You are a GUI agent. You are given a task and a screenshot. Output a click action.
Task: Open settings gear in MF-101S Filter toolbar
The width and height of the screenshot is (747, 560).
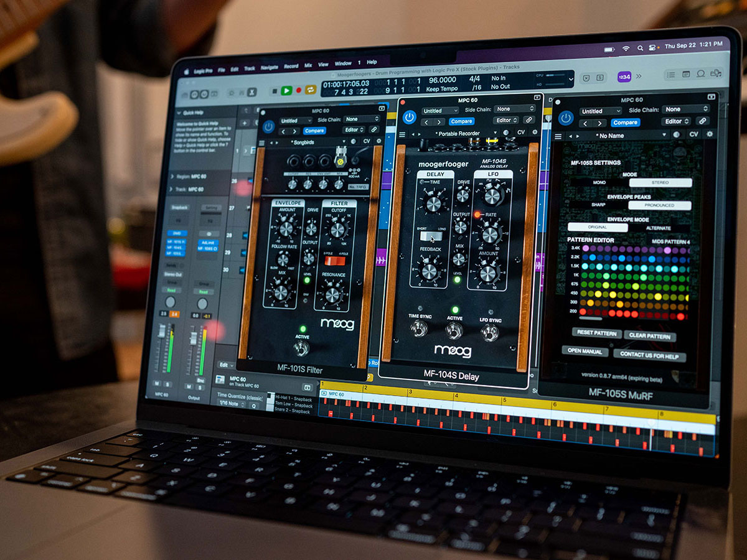(378, 141)
